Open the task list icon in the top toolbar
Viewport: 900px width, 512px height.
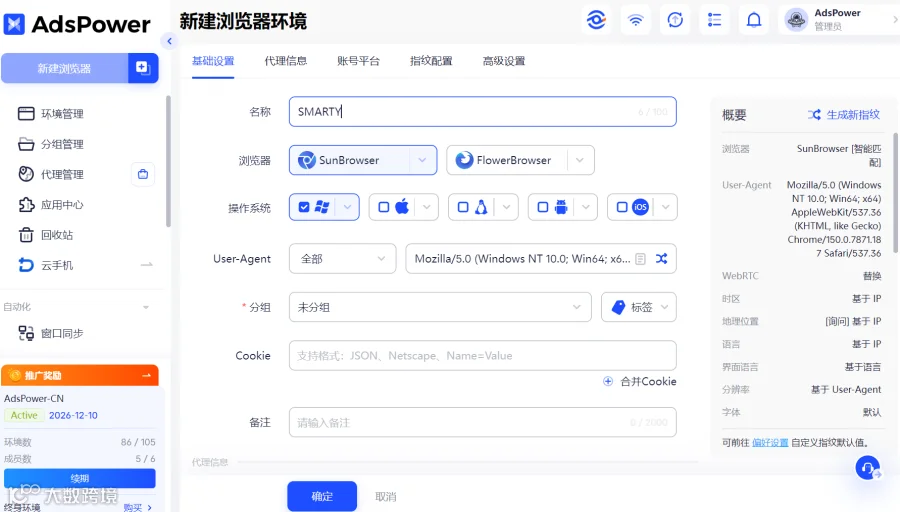715,20
